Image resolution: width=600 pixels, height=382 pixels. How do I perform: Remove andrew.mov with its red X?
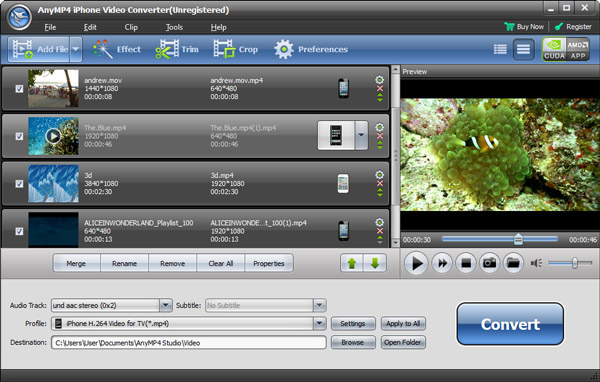(380, 88)
